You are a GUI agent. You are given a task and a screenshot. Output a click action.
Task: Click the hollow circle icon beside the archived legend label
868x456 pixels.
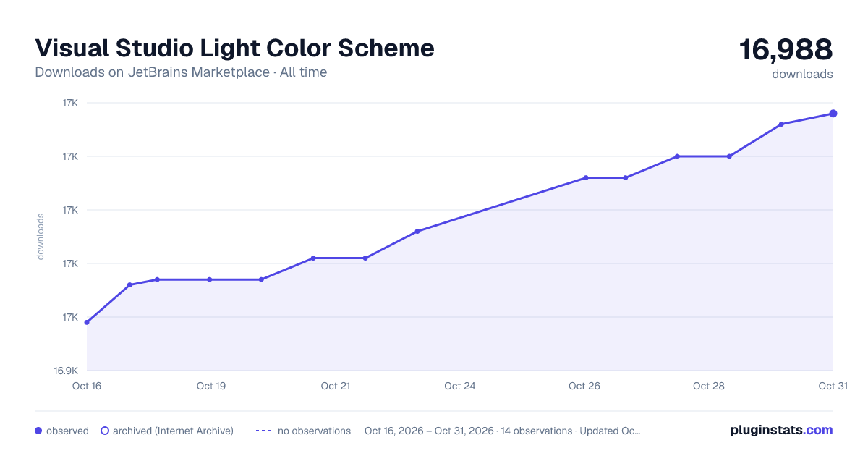click(105, 431)
